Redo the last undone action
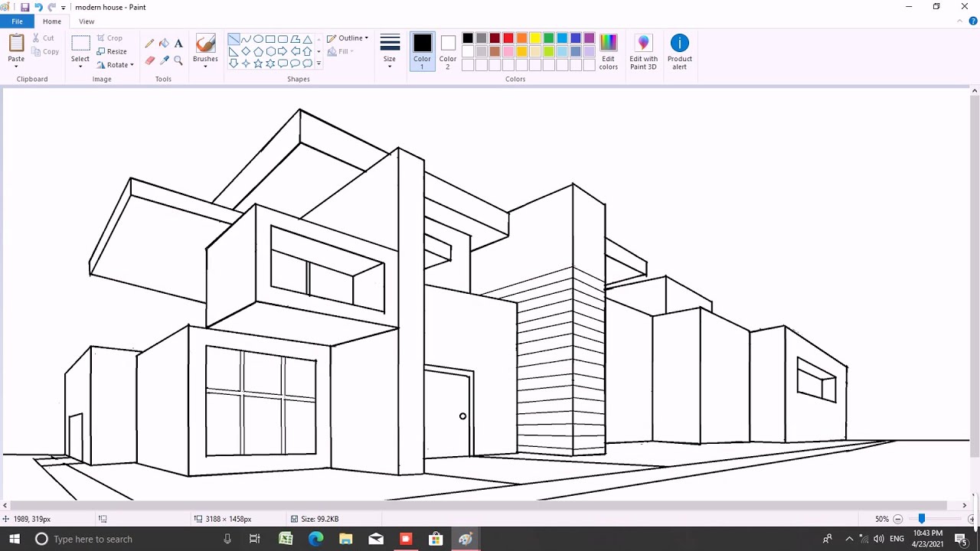The image size is (980, 551). pyautogui.click(x=52, y=7)
